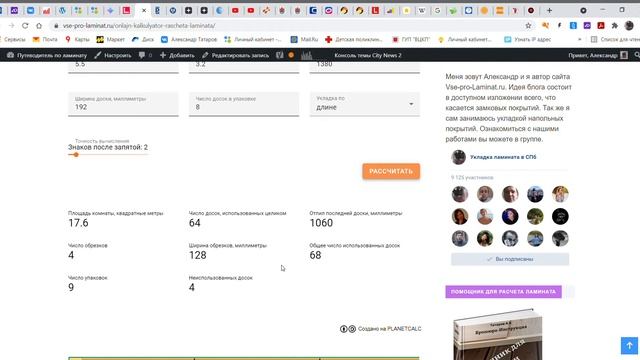Open the Путеводитель по ламинату site menu
Viewport: 640px width, 360px height.
pyautogui.click(x=47, y=55)
